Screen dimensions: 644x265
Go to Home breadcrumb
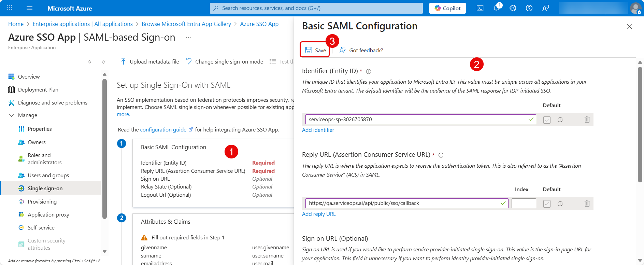coord(16,24)
